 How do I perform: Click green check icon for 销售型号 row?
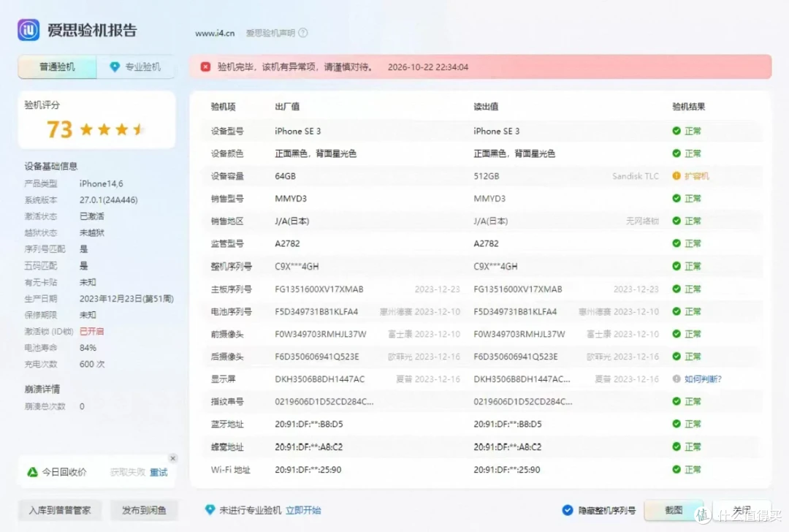tap(676, 198)
